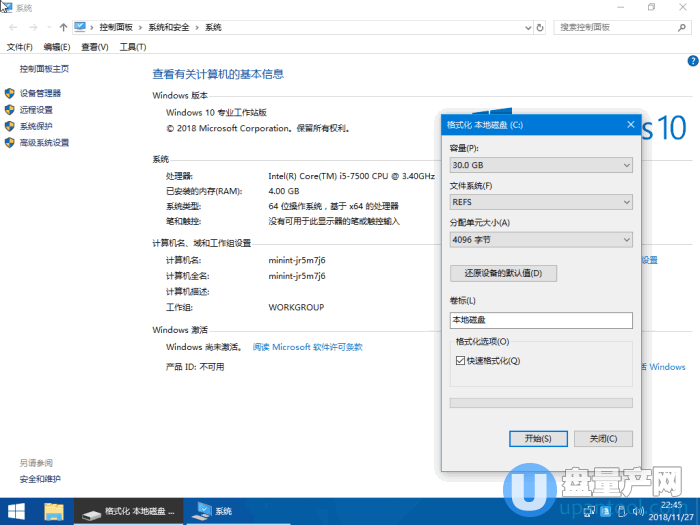Expand 分配单元大小 dropdown showing 4096 字节
Viewport: 700px width, 525px height.
click(541, 240)
